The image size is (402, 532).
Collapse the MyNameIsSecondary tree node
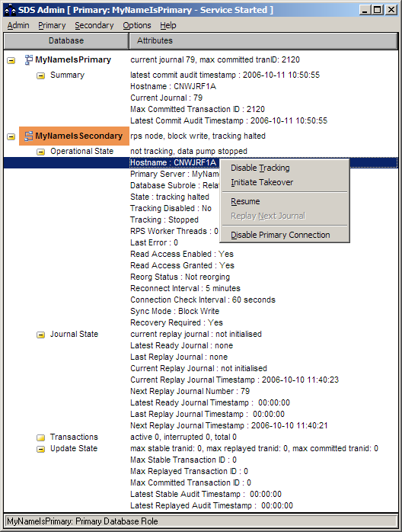point(11,136)
